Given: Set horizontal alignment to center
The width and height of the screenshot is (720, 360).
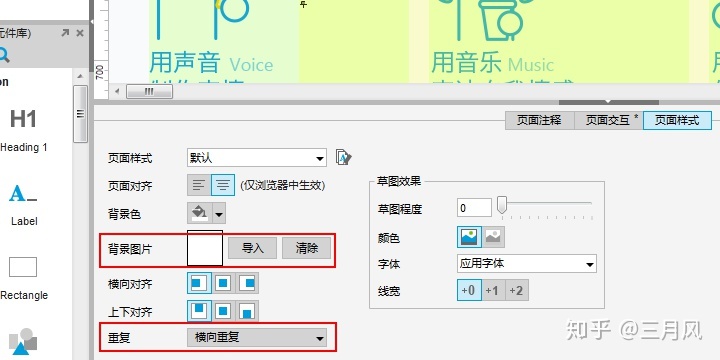Looking at the screenshot, I should click(x=224, y=283).
